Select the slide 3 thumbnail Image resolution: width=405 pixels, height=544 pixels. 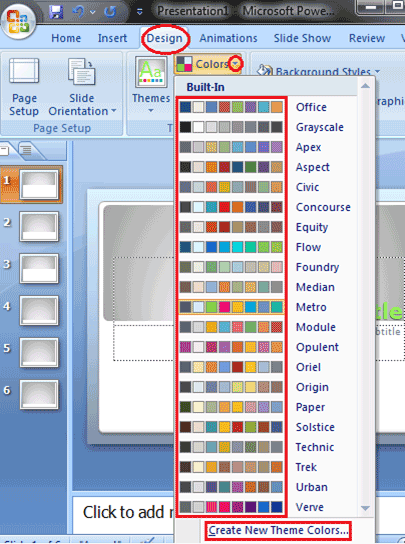point(39,268)
